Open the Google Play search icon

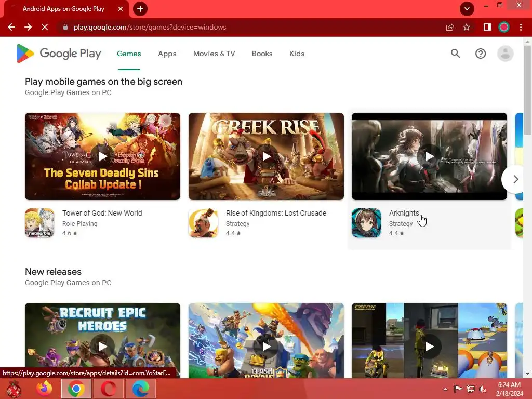coord(455,54)
